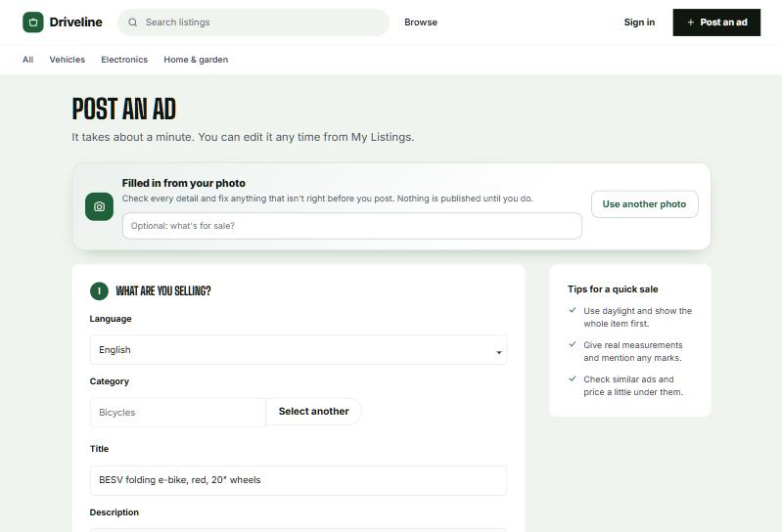
Task: Select the Vehicles category tab
Action: [68, 60]
